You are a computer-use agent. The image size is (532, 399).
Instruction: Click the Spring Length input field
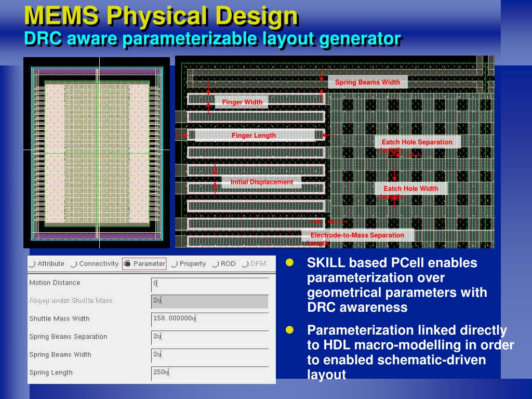click(x=210, y=373)
